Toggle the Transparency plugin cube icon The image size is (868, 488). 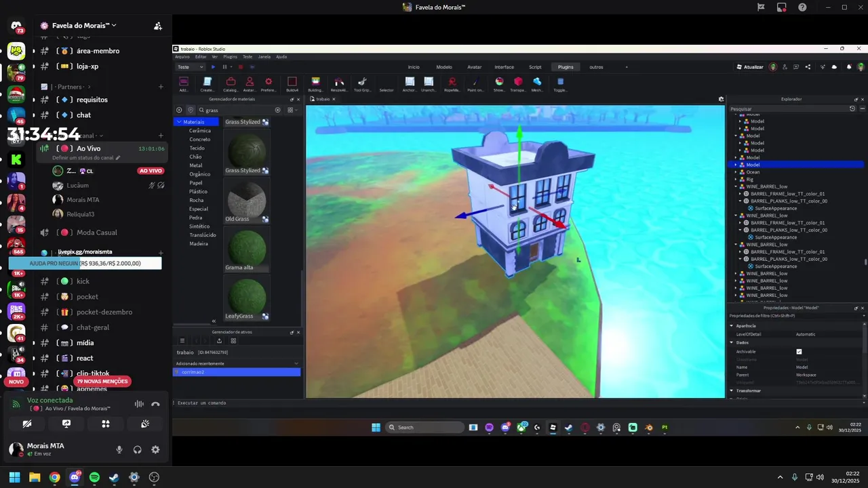point(518,81)
